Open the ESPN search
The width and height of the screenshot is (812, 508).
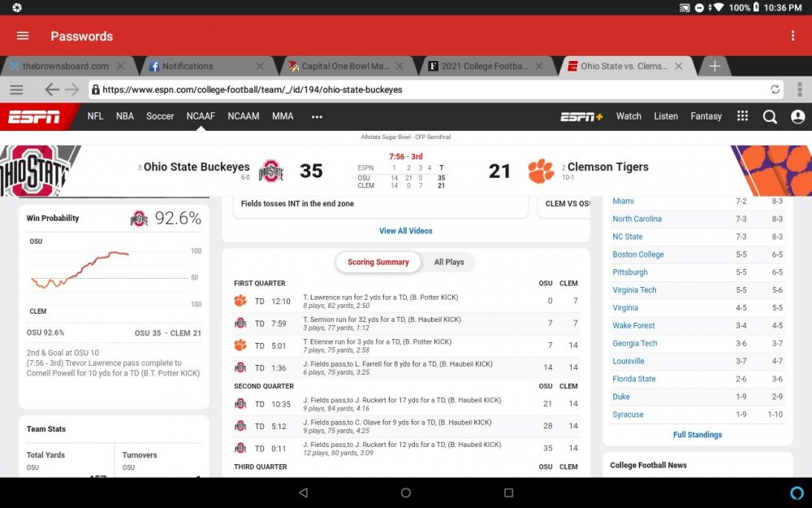pos(770,116)
